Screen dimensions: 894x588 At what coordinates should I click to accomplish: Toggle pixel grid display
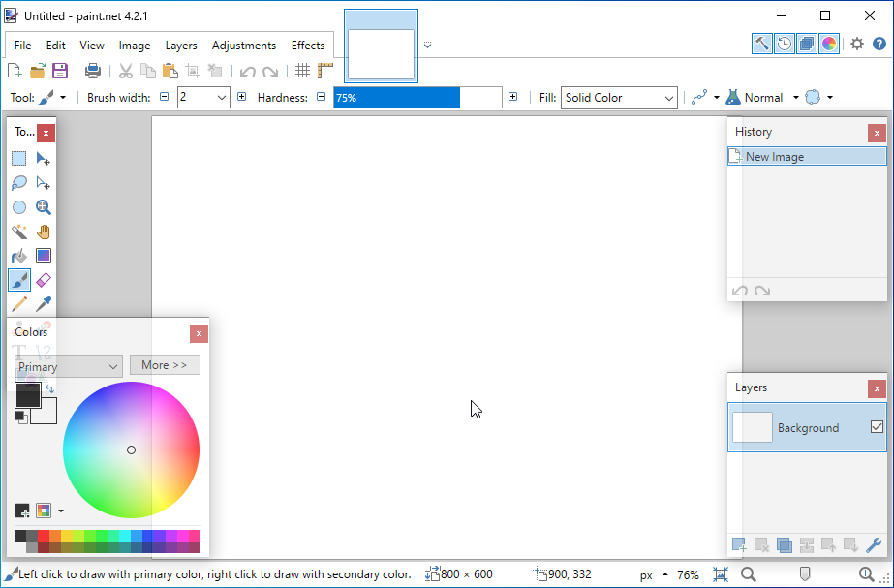(x=303, y=71)
